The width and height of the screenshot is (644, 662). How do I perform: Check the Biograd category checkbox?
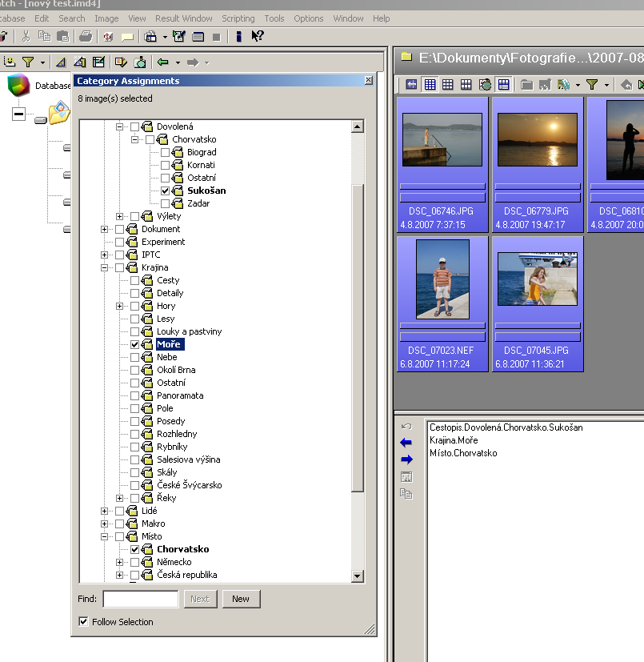[165, 152]
